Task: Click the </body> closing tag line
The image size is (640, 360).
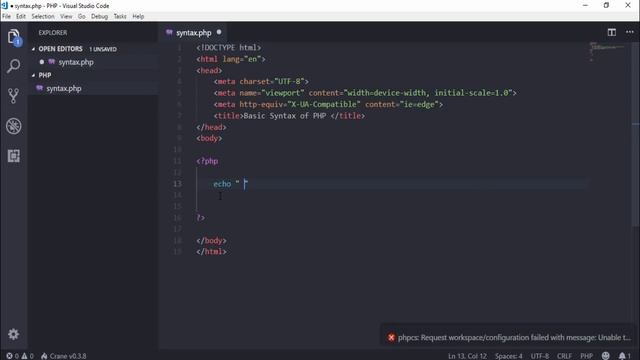Action: coord(211,241)
